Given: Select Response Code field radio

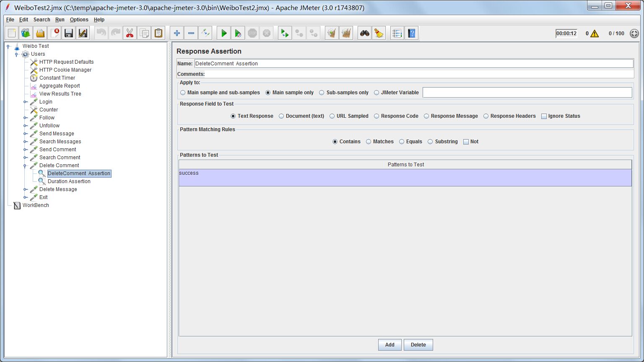Looking at the screenshot, I should click(396, 116).
